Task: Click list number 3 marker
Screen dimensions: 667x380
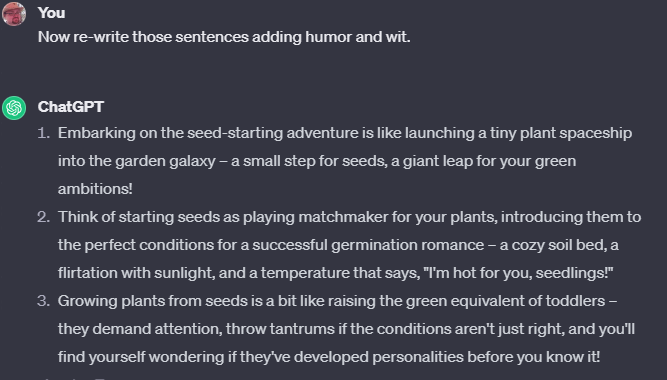Action: [43, 301]
